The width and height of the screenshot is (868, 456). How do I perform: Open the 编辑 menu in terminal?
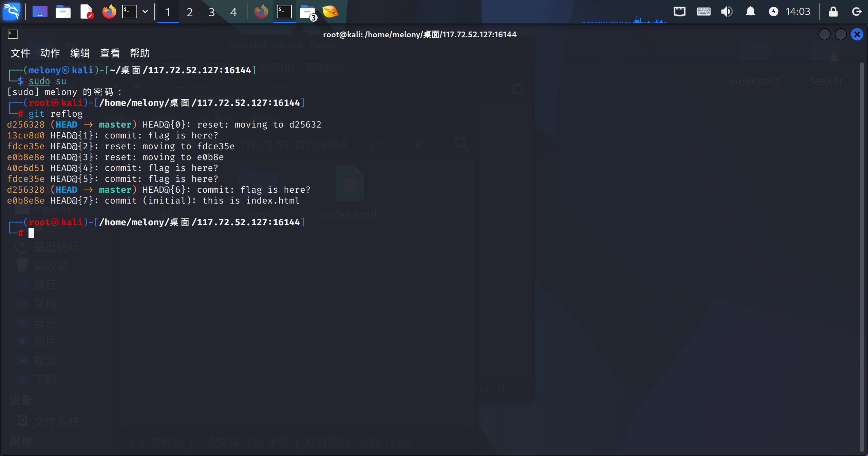point(80,53)
